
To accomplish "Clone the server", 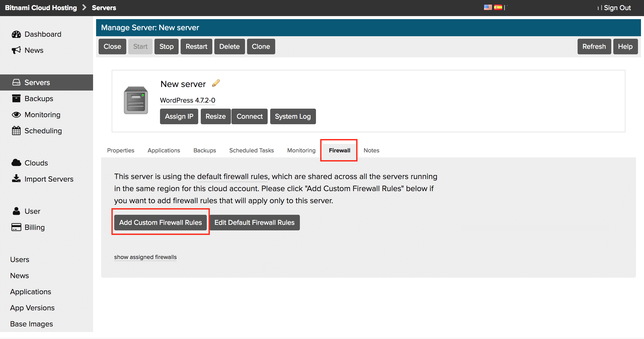I will (x=261, y=47).
